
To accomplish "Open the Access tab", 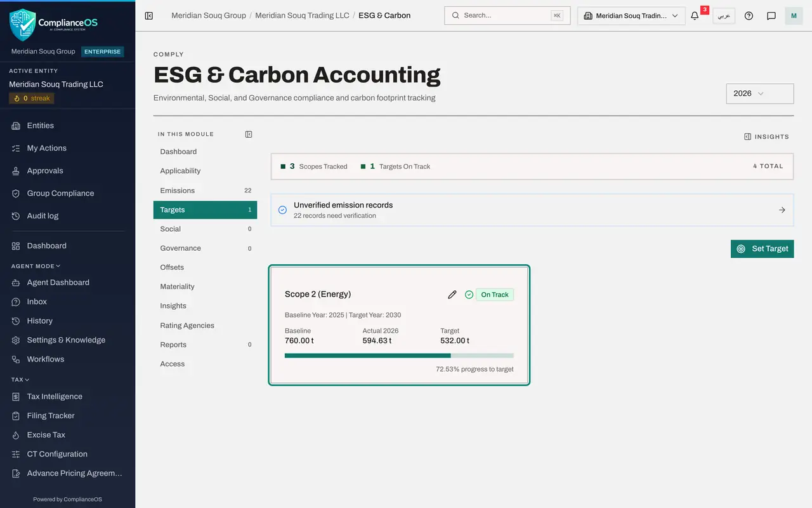I will tap(205, 364).
